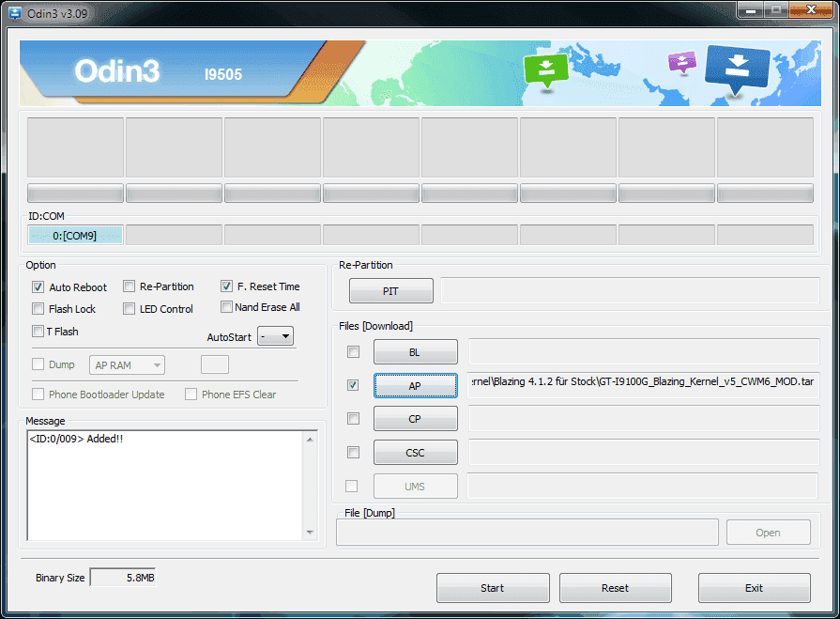840x619 pixels.
Task: Click the I9505 model label in banner
Action: 222,74
